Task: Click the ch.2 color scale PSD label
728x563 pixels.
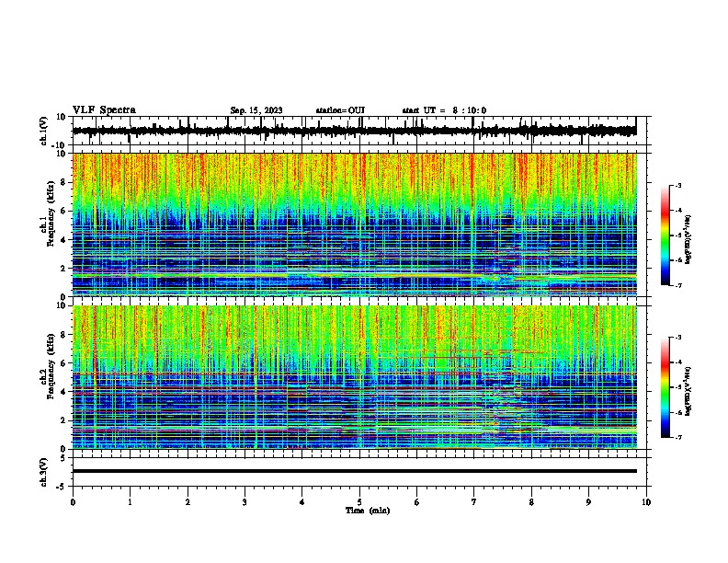Action: (688, 391)
